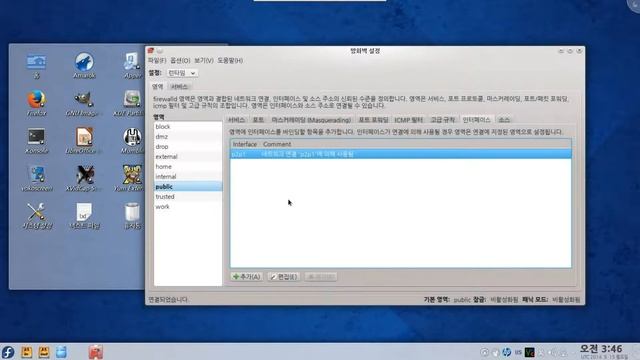Viewport: 640px width, 360px height.
Task: Select the public zone
Action: point(188,187)
